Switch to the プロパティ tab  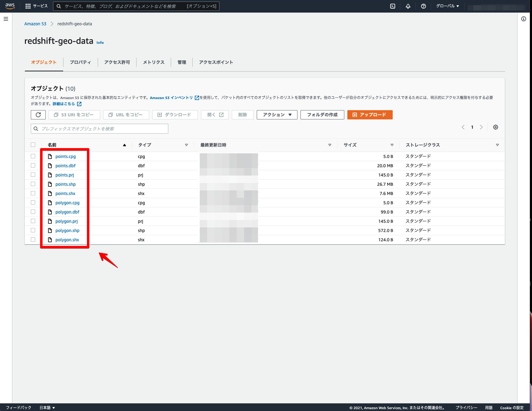(x=80, y=62)
